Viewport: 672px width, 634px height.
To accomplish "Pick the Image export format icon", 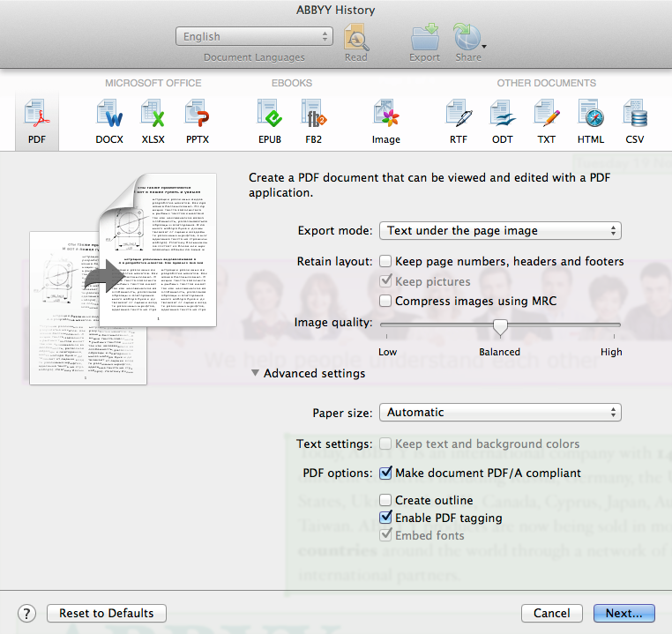I will [x=385, y=122].
